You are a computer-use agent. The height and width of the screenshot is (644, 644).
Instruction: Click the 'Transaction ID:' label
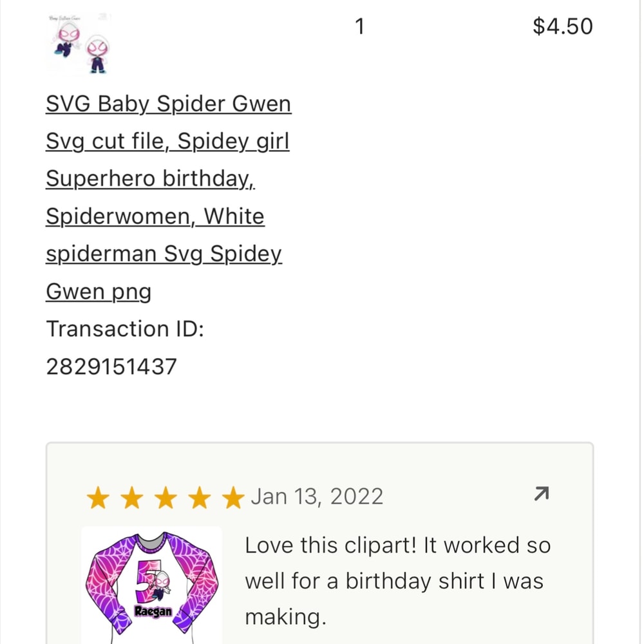coord(124,329)
